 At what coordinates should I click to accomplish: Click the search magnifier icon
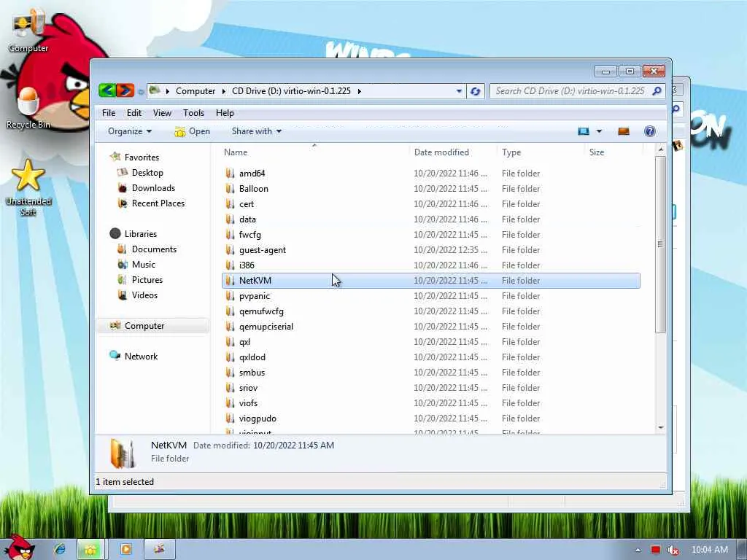click(x=657, y=90)
